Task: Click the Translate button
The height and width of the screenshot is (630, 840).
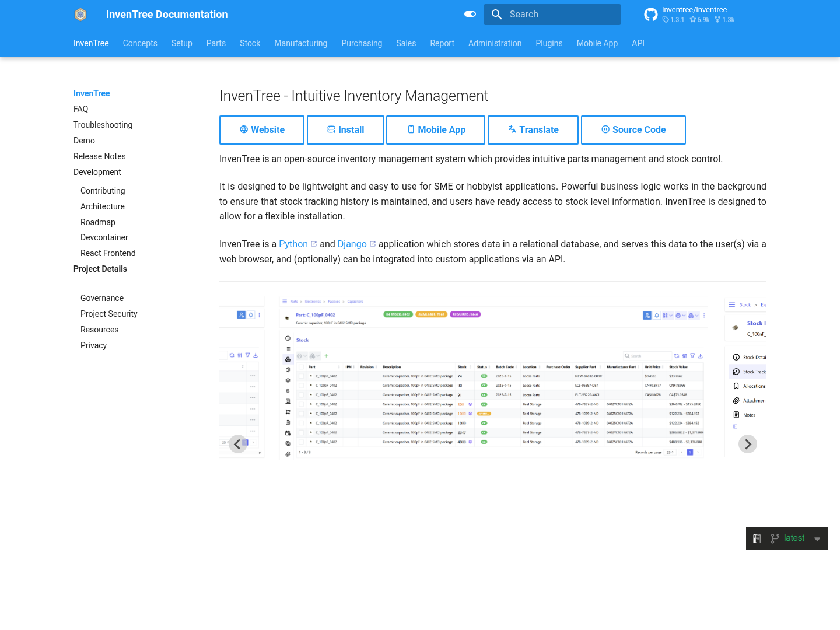Action: (533, 130)
